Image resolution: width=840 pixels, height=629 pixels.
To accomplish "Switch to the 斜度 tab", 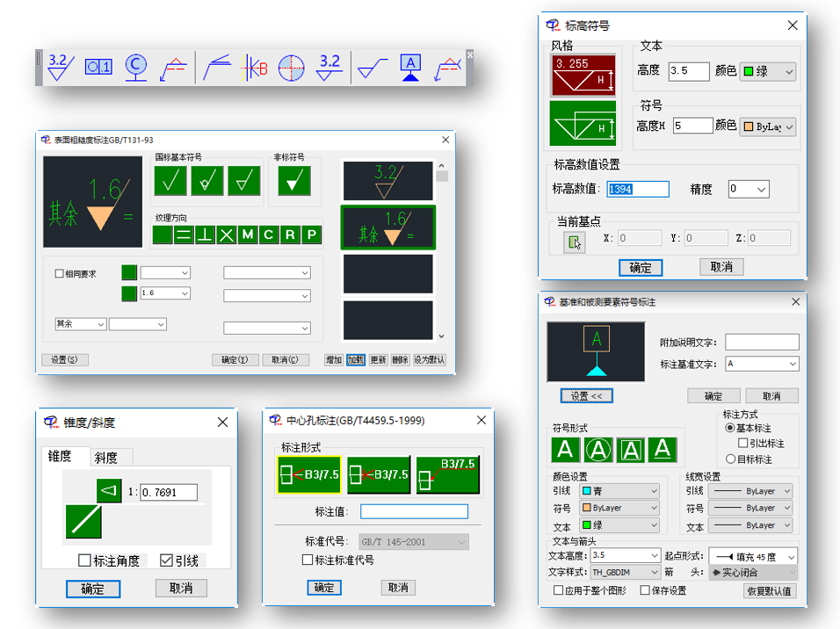I will tap(106, 458).
